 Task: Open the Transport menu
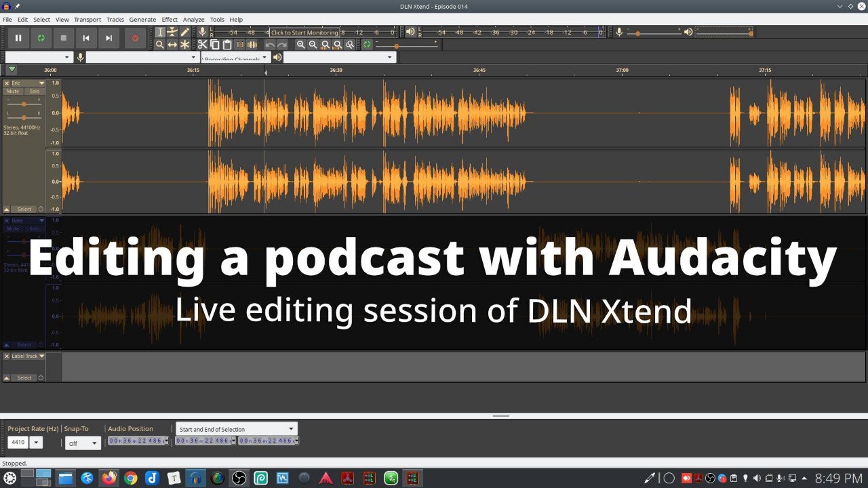pos(87,20)
